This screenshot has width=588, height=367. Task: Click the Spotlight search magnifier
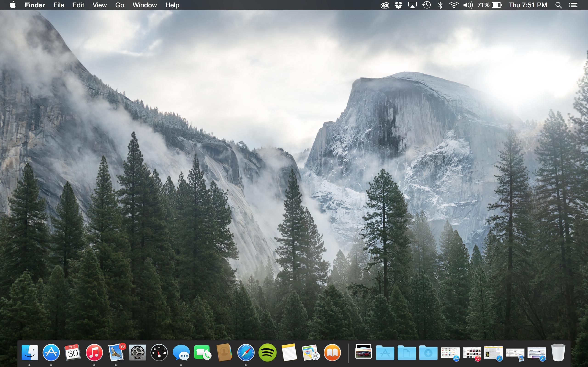pyautogui.click(x=558, y=5)
